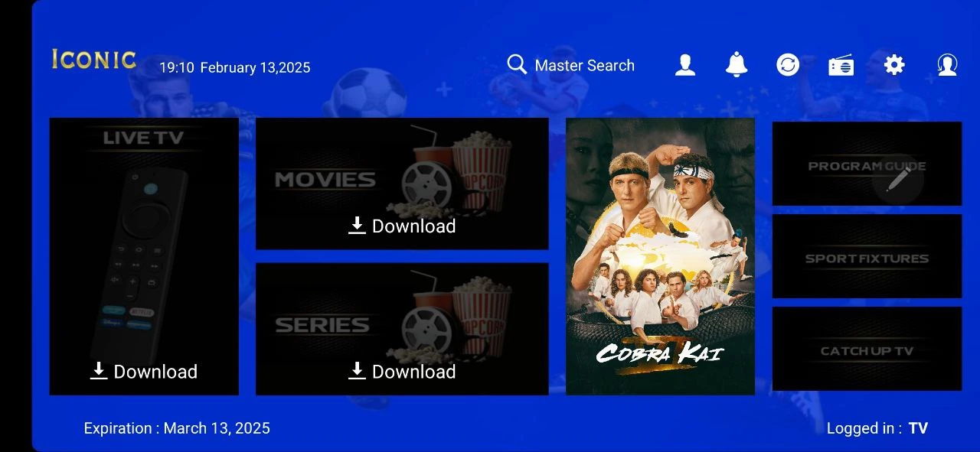
Task: Open the user profile icon
Action: coord(685,65)
